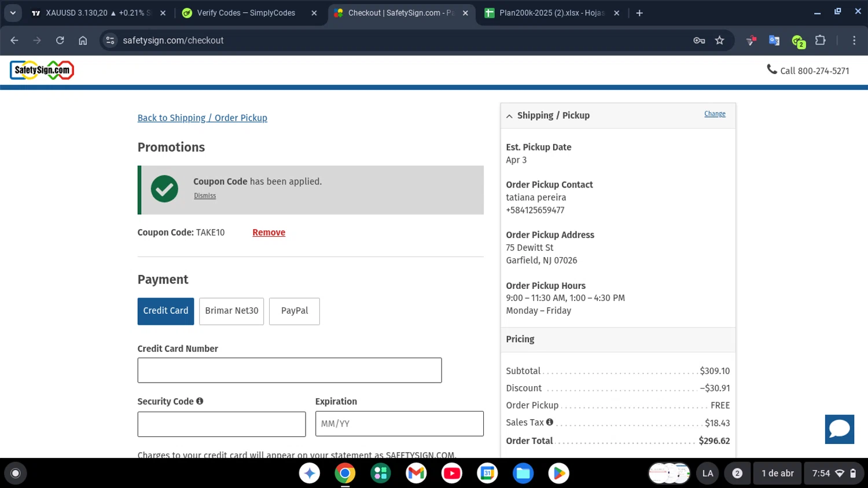
Task: Open the notification count badge
Action: 737,473
